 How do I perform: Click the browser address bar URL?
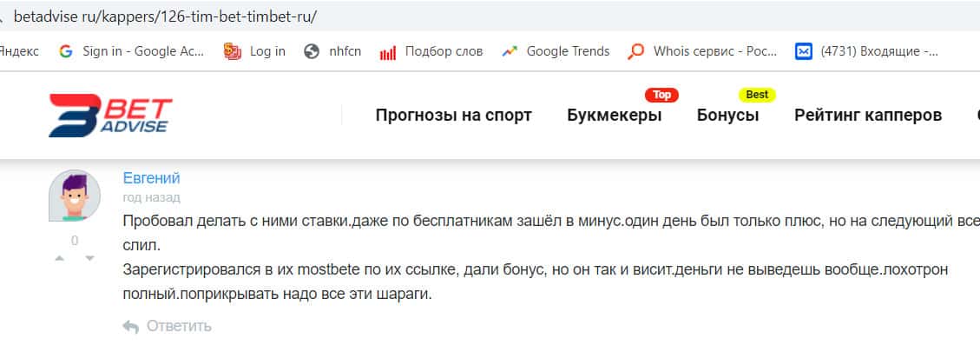(165, 16)
